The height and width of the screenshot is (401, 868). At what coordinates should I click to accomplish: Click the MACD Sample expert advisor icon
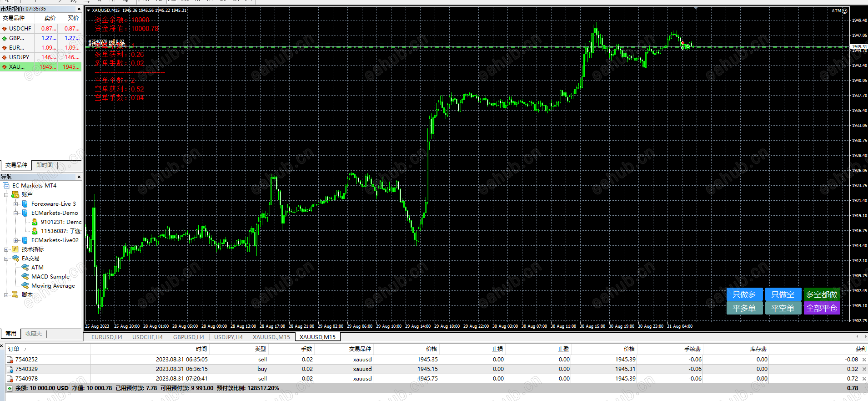pyautogui.click(x=25, y=277)
